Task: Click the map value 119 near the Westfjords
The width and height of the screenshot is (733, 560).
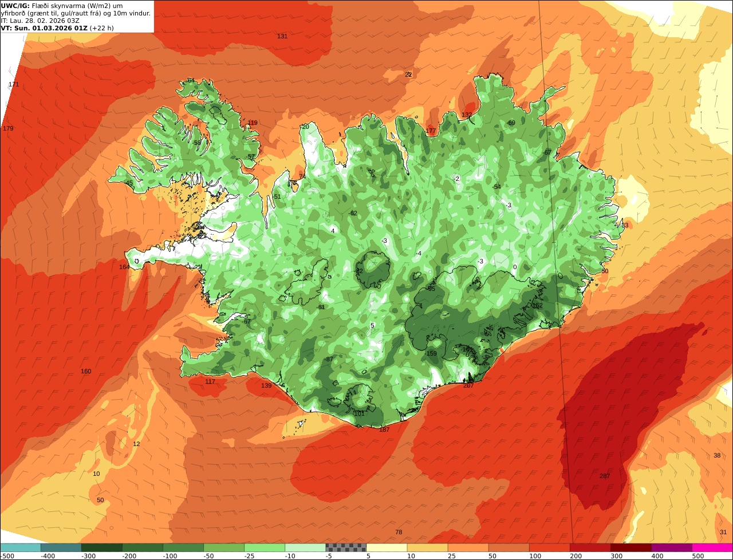Action: [253, 123]
